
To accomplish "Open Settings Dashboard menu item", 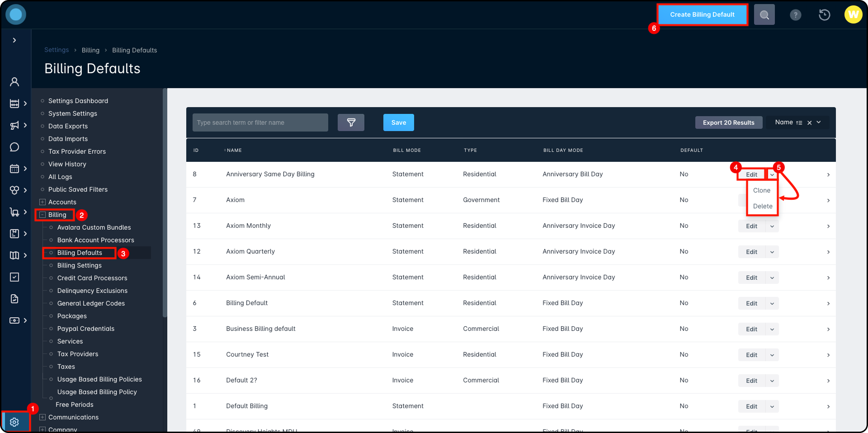I will click(78, 101).
